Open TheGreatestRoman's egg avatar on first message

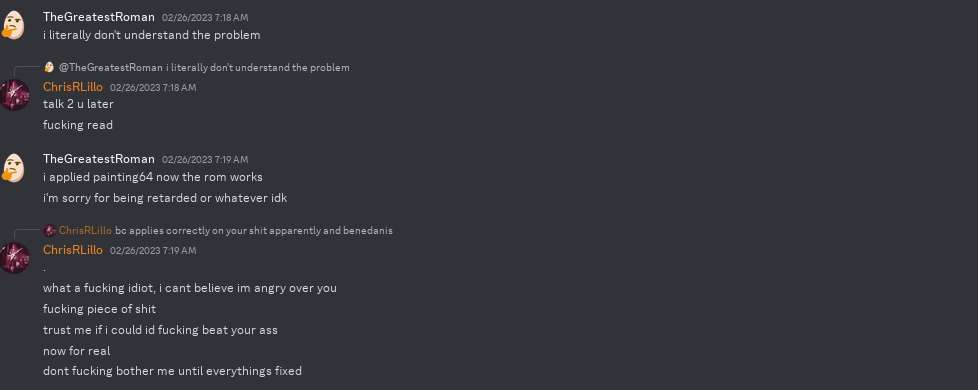point(14,26)
